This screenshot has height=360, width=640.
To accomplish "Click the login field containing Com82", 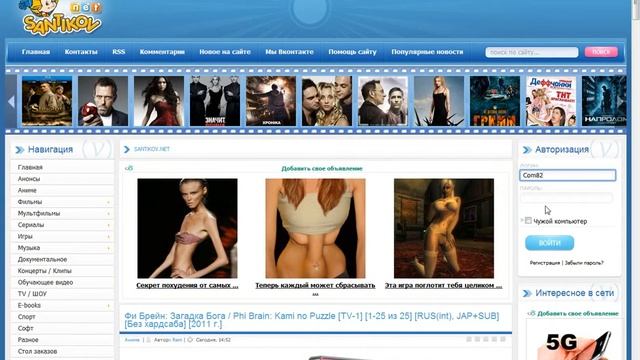I will tap(567, 175).
